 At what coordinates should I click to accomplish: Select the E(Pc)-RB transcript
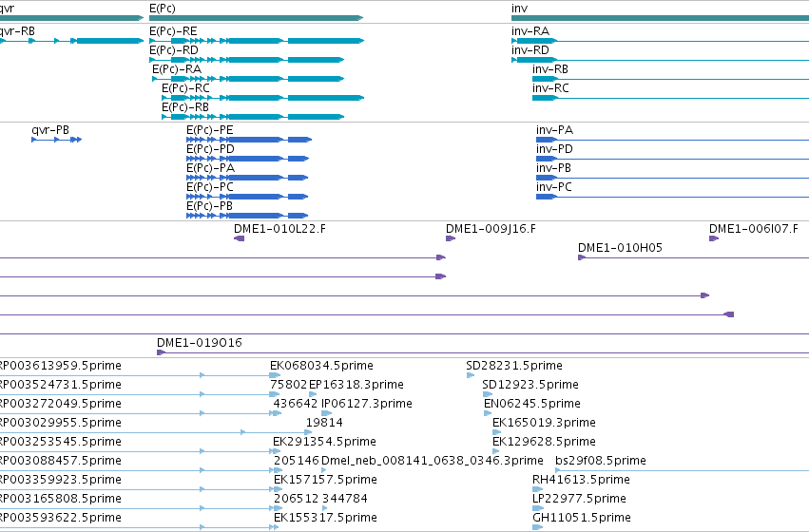(253, 117)
